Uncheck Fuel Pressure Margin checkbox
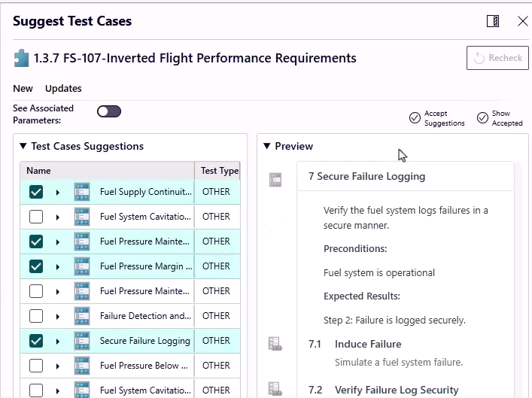The height and width of the screenshot is (398, 532). point(36,266)
